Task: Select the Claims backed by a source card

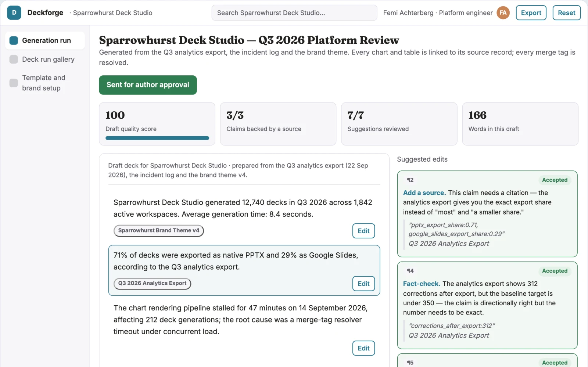Action: (x=278, y=124)
